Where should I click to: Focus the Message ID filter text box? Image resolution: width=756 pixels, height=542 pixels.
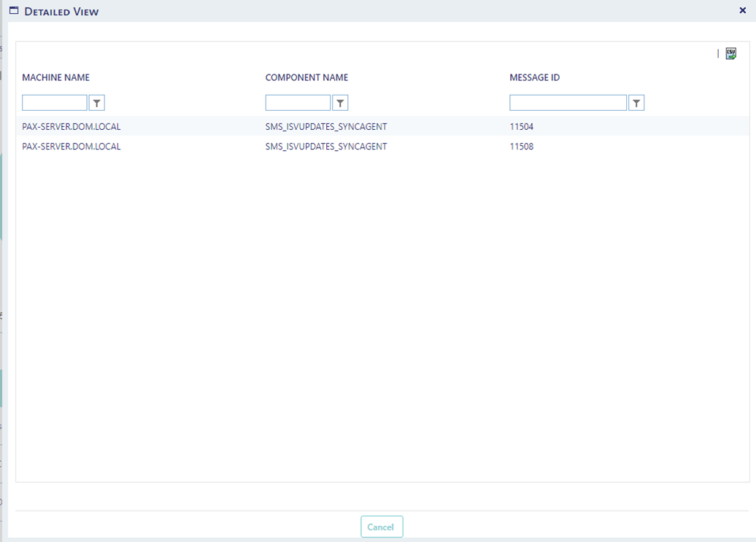click(568, 103)
